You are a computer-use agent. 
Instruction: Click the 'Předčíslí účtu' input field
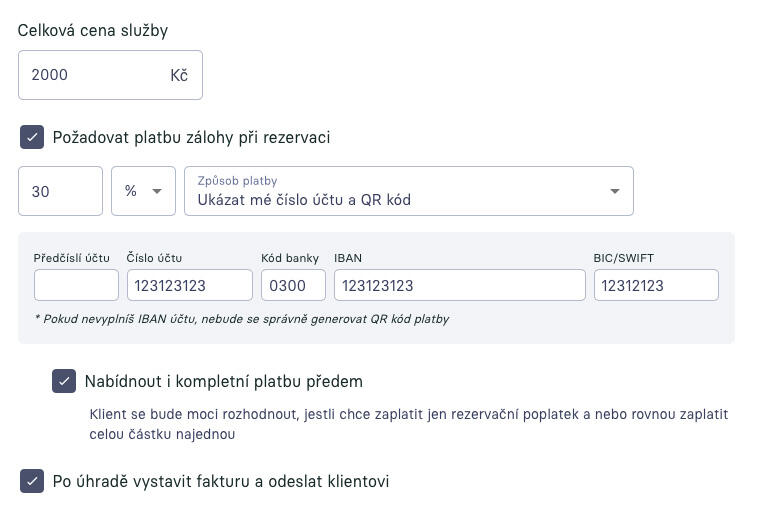[x=76, y=285]
